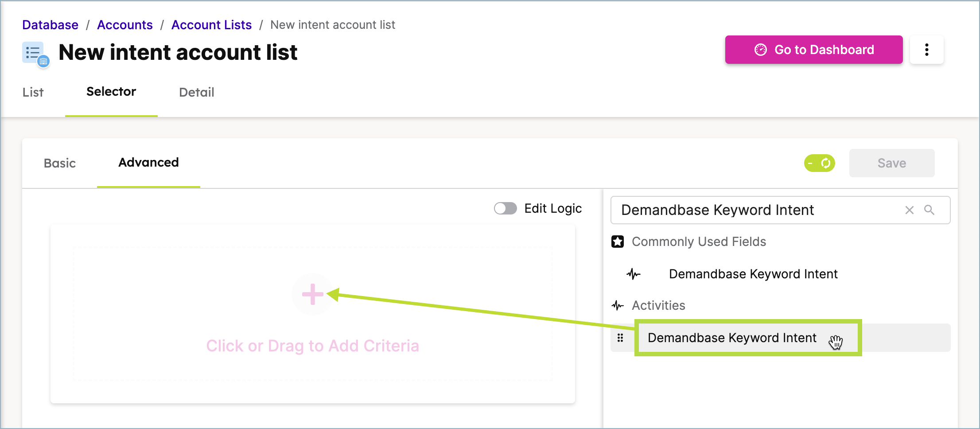The image size is (980, 429).
Task: Click the Activities section heading
Action: (x=658, y=305)
